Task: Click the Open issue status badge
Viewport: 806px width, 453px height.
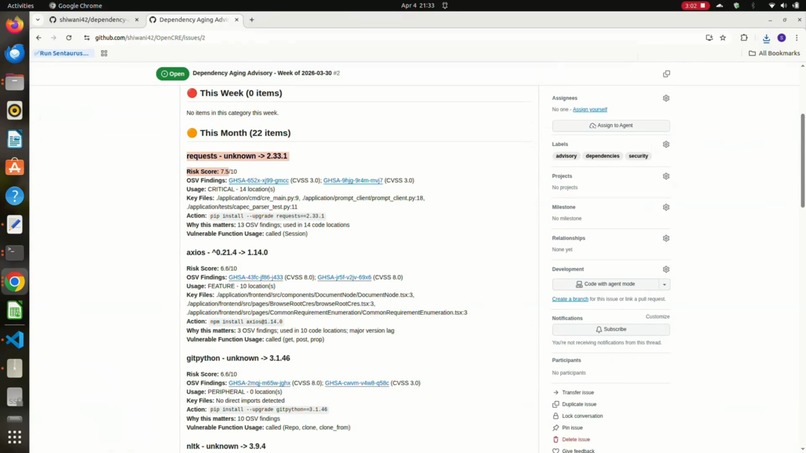Action: pos(173,74)
